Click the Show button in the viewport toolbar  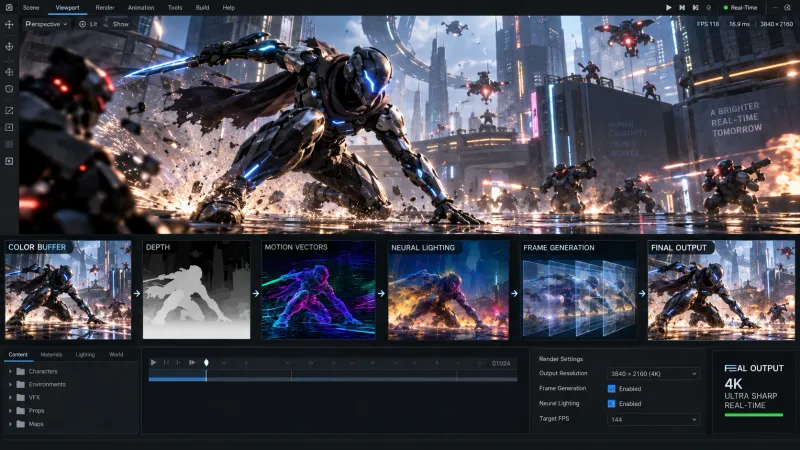120,24
